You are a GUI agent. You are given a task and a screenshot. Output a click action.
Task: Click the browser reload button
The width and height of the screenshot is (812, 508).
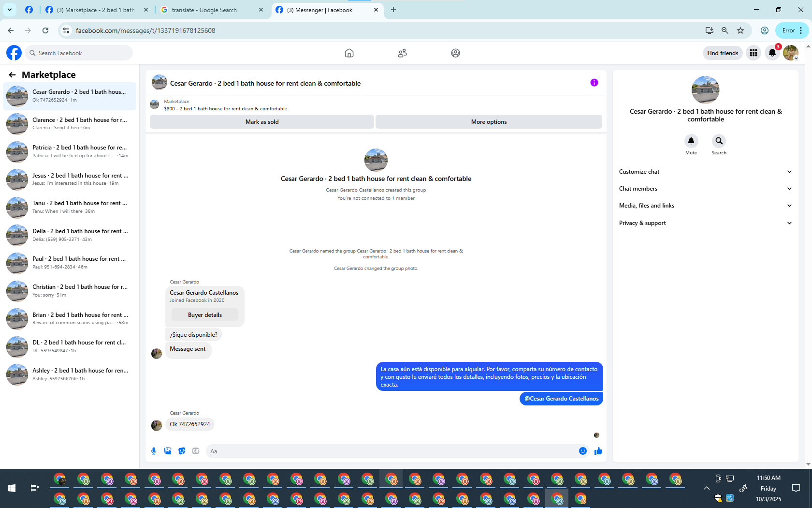(x=45, y=30)
